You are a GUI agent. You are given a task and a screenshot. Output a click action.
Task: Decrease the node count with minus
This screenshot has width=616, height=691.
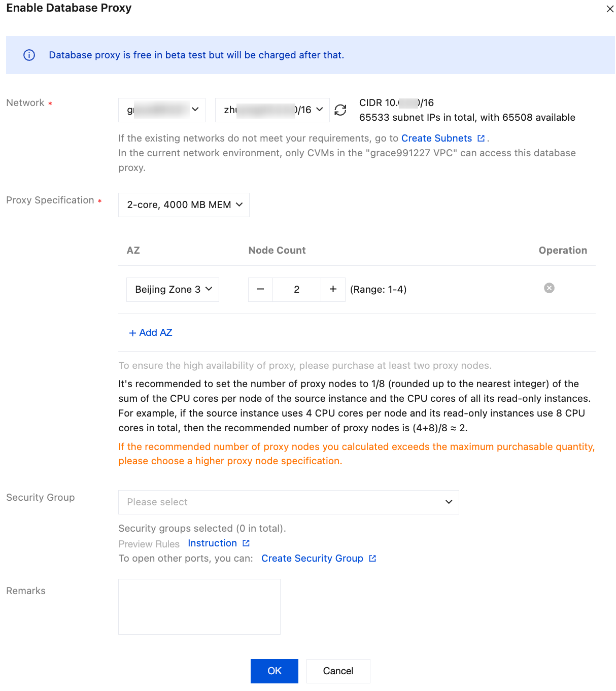[261, 289]
